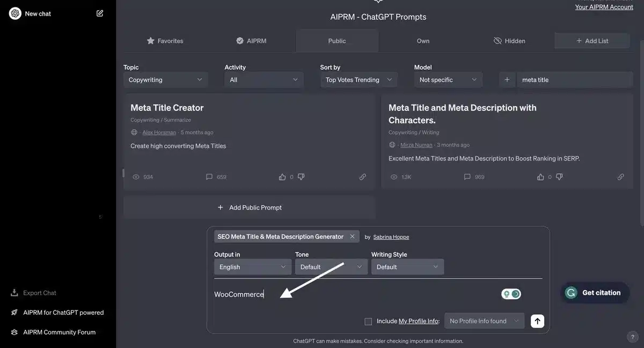This screenshot has width=644, height=348.
Task: Open Alex Horsman author link
Action: coord(159,132)
